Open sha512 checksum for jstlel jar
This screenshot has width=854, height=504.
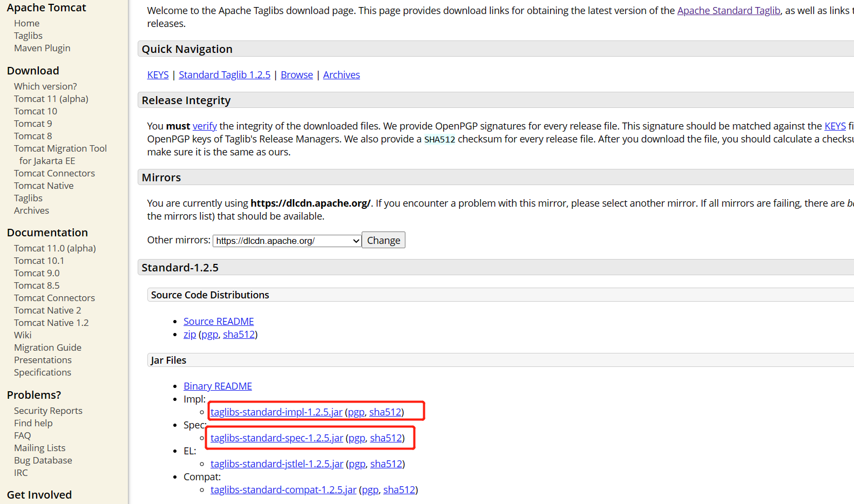pyautogui.click(x=386, y=464)
